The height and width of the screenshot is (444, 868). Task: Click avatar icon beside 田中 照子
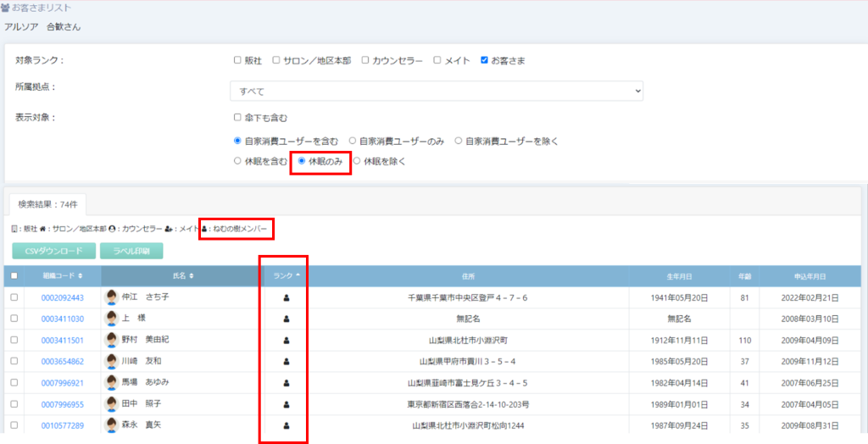pyautogui.click(x=111, y=403)
